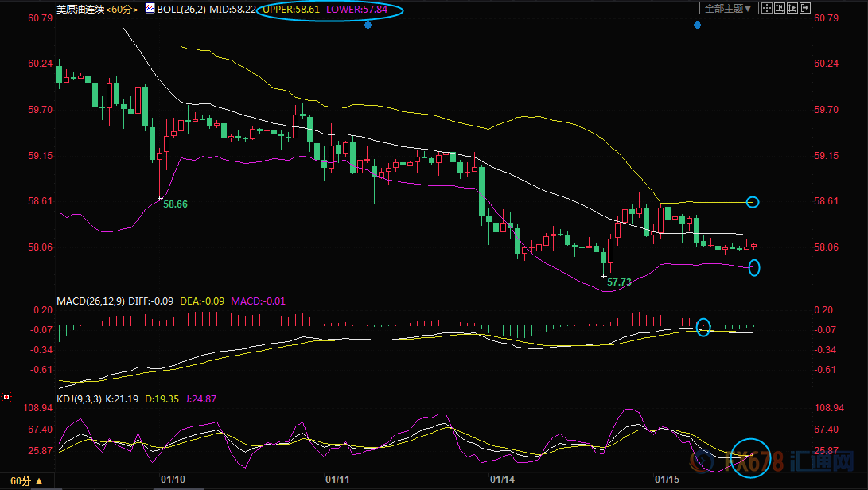
Task: Click the circled MACD crossover point
Action: click(x=703, y=327)
